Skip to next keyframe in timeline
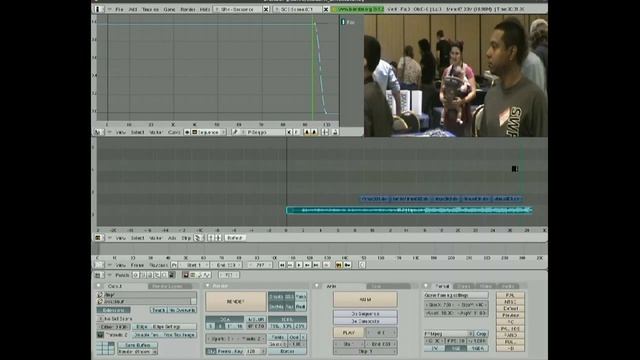Image resolution: width=640 pixels, height=360 pixels. 307,265
